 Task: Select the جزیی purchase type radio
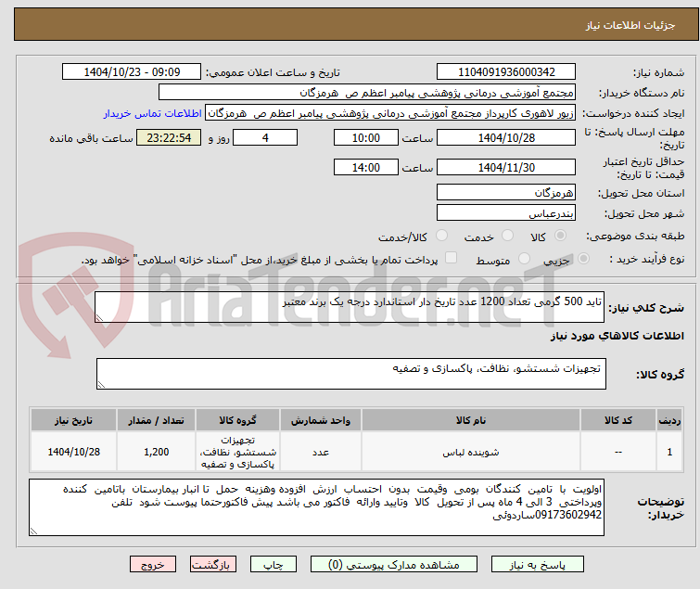[583, 259]
